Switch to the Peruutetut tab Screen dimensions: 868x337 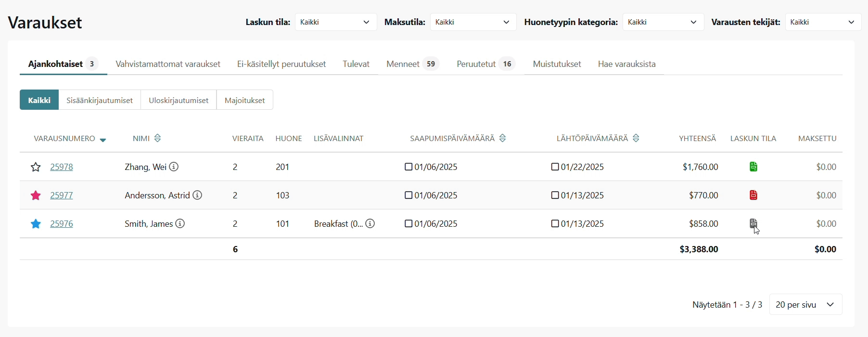point(485,64)
